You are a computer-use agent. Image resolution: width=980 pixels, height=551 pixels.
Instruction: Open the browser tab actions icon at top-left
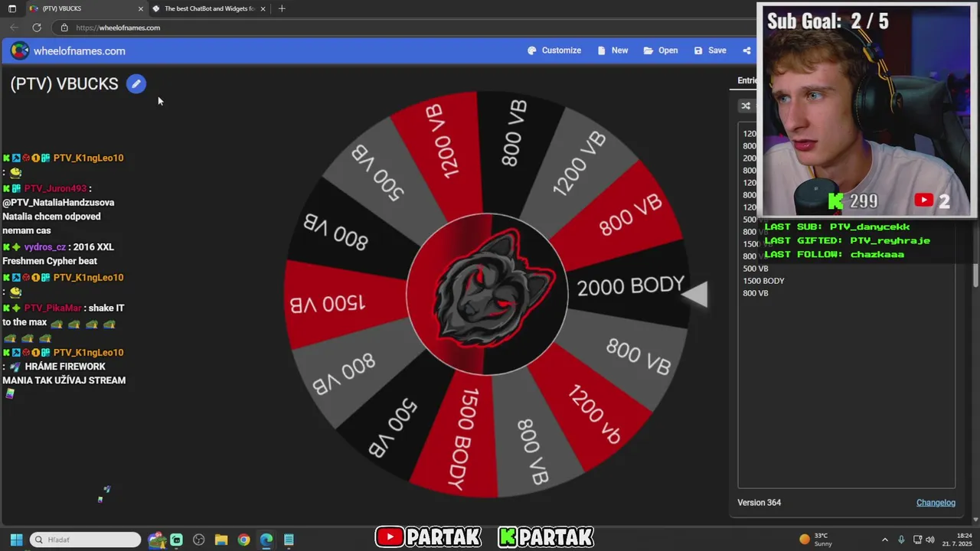tap(11, 8)
